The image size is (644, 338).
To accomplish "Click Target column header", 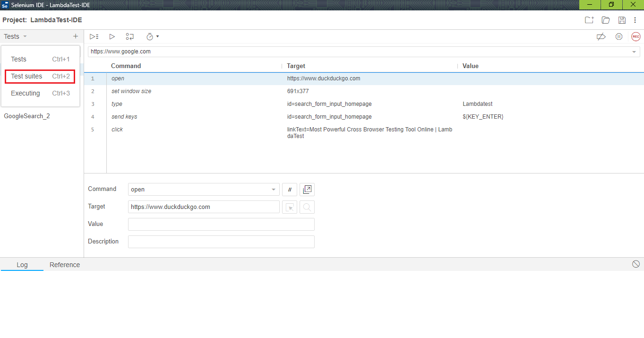I will click(296, 66).
